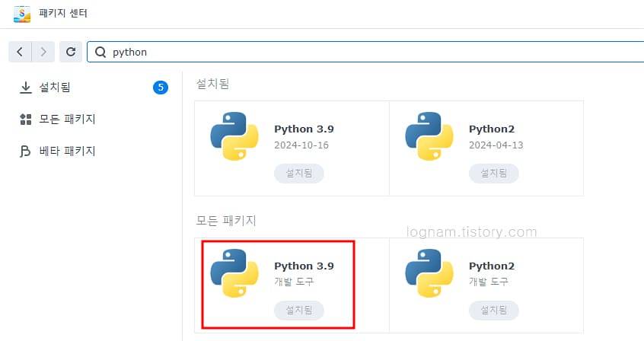Screen dimensions: 644x341
Task: Open Python2 title labeled 개발 도구
Action: click(492, 266)
